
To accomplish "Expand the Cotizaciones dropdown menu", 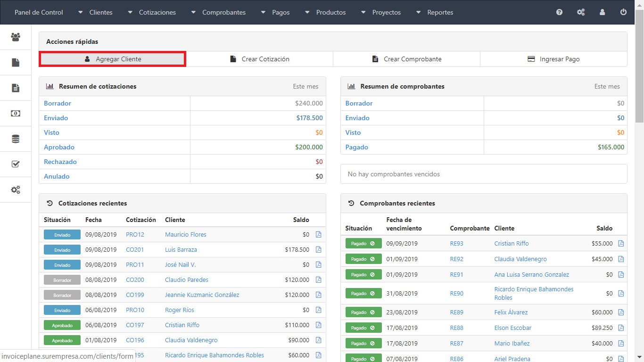I will 152,12.
